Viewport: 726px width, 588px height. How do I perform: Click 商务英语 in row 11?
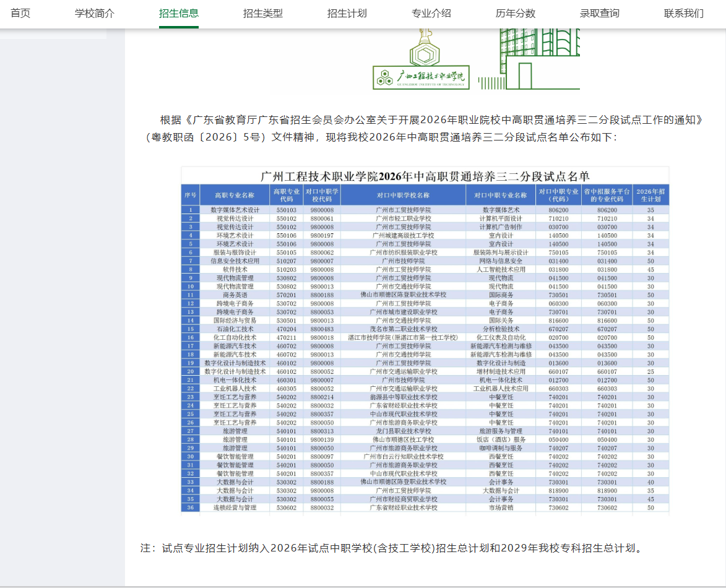coord(235,295)
